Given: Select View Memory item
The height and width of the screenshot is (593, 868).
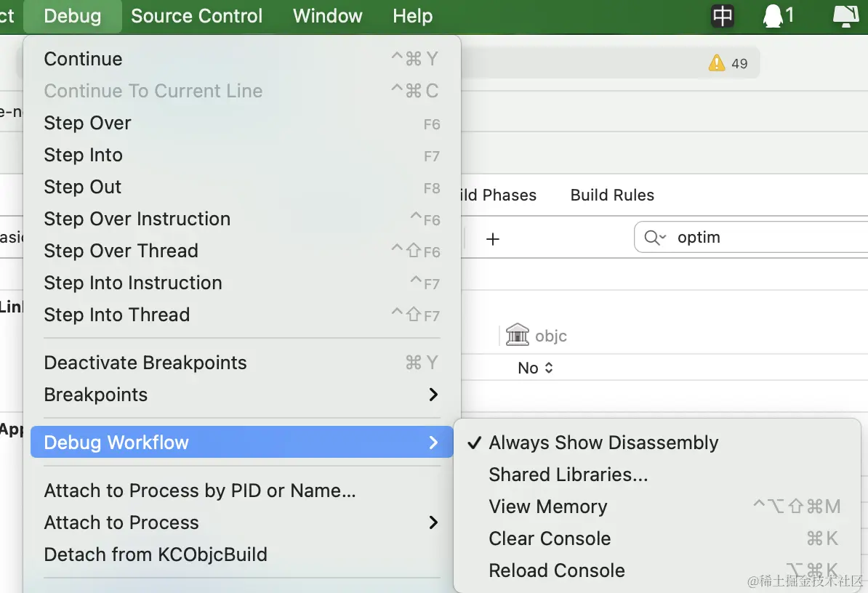Looking at the screenshot, I should pos(547,507).
